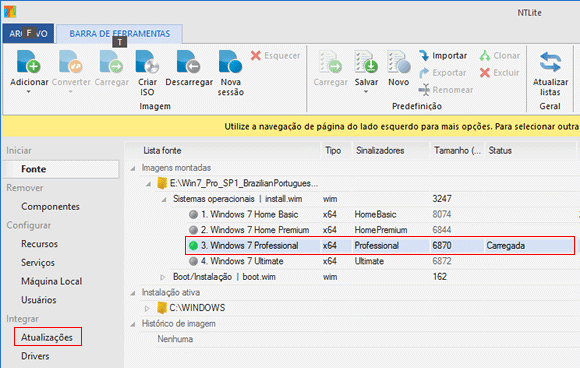Click the Exportar arrow icon
The image size is (580, 368).
[424, 73]
